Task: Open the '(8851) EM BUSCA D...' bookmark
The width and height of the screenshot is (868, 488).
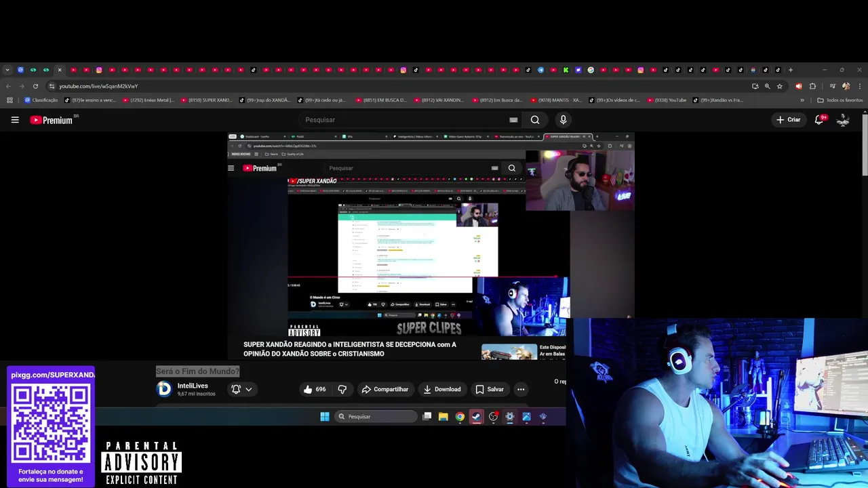Action: tap(381, 100)
